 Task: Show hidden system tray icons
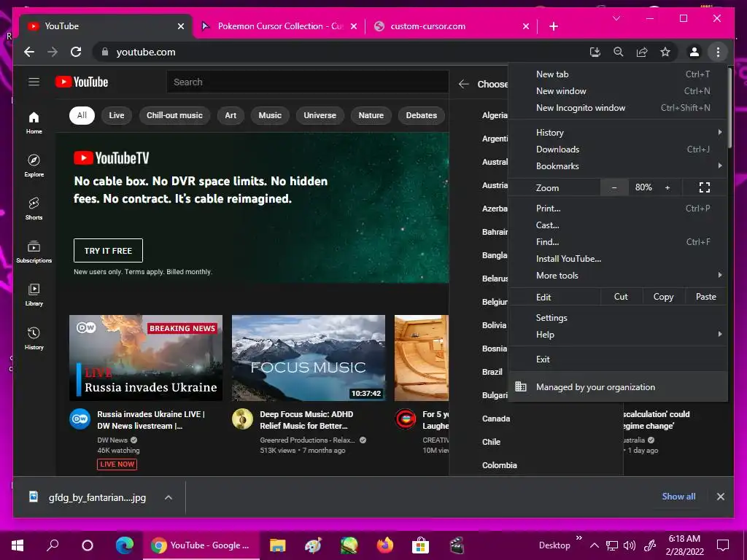594,545
